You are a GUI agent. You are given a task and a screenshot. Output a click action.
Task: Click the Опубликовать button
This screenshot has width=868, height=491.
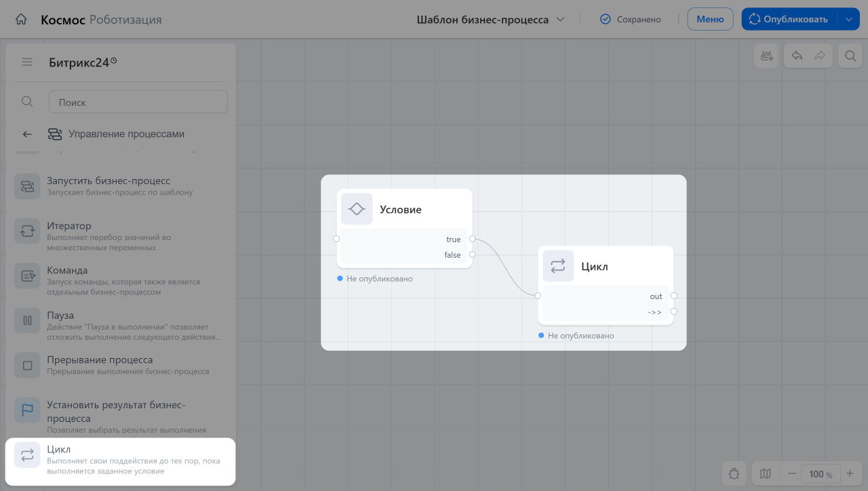789,19
